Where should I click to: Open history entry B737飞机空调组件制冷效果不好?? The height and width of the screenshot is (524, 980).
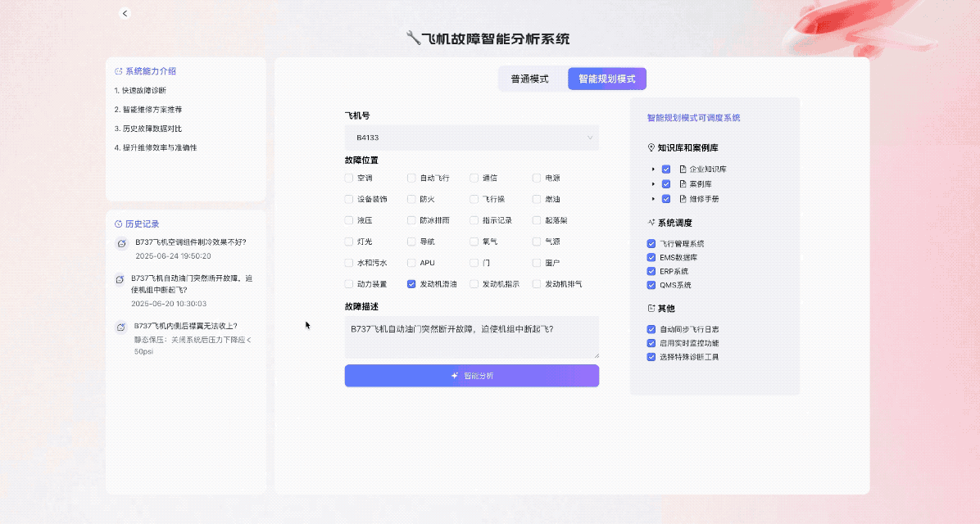click(x=190, y=242)
